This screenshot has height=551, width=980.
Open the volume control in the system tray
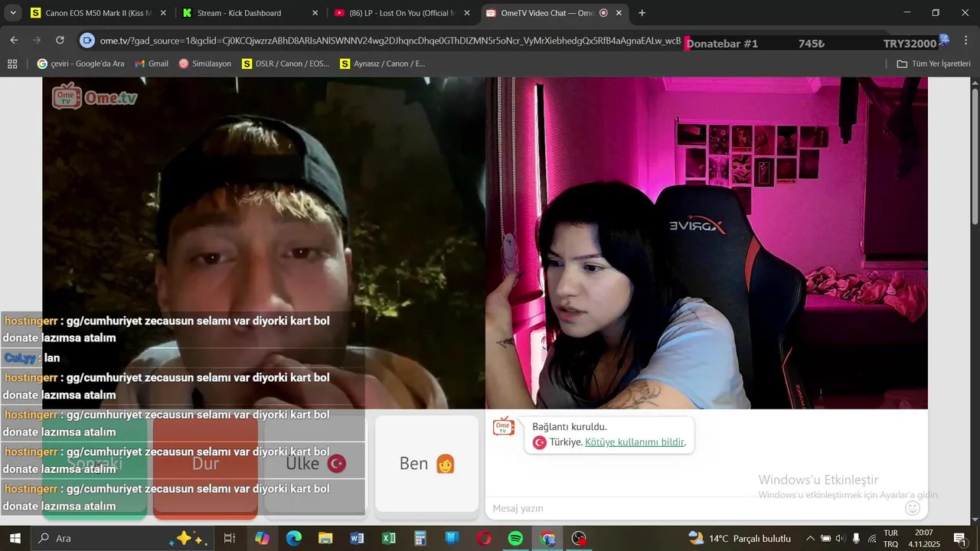(x=840, y=538)
